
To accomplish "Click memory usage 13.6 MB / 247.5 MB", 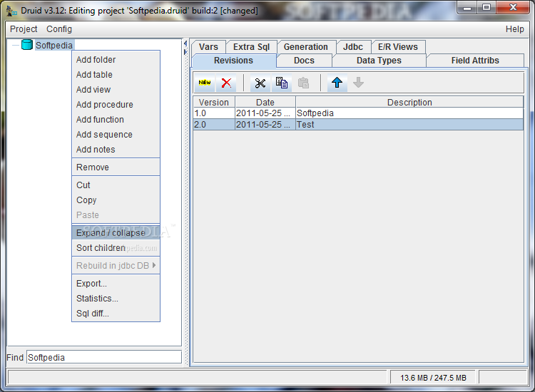I will pos(433,378).
